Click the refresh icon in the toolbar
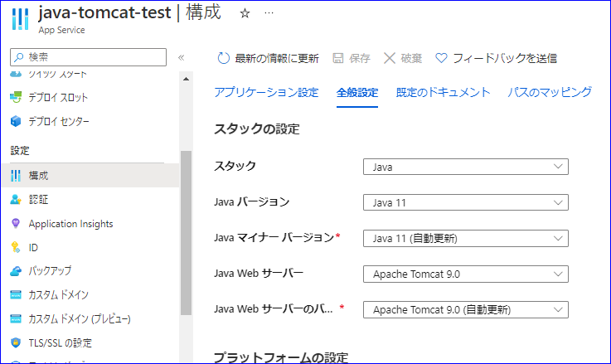611x364 pixels. tap(223, 58)
